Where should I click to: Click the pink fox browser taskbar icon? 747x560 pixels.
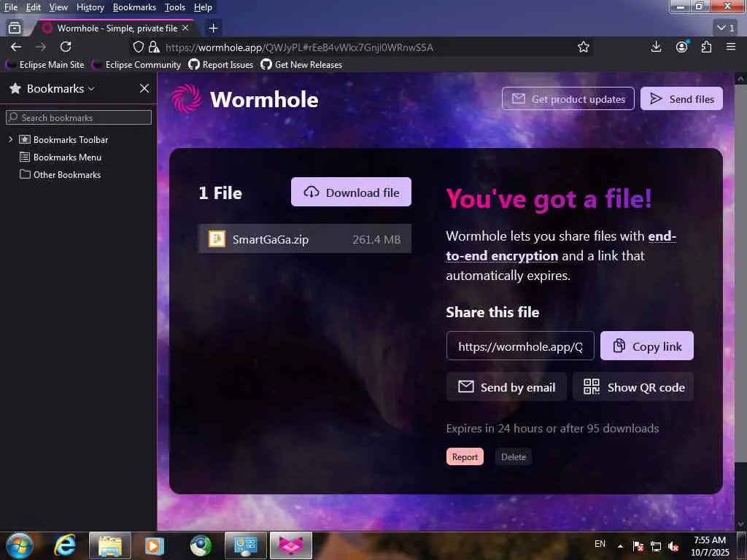pyautogui.click(x=291, y=545)
